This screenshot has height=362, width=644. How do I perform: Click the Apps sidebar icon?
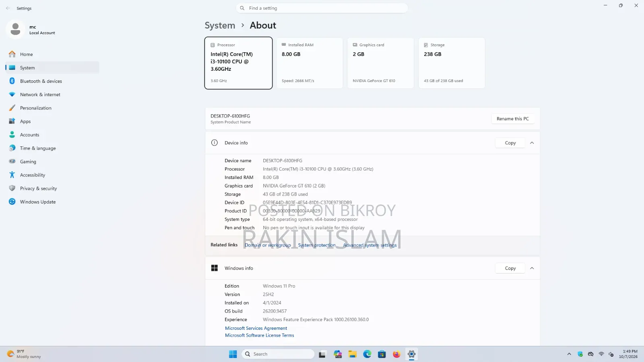[12, 121]
